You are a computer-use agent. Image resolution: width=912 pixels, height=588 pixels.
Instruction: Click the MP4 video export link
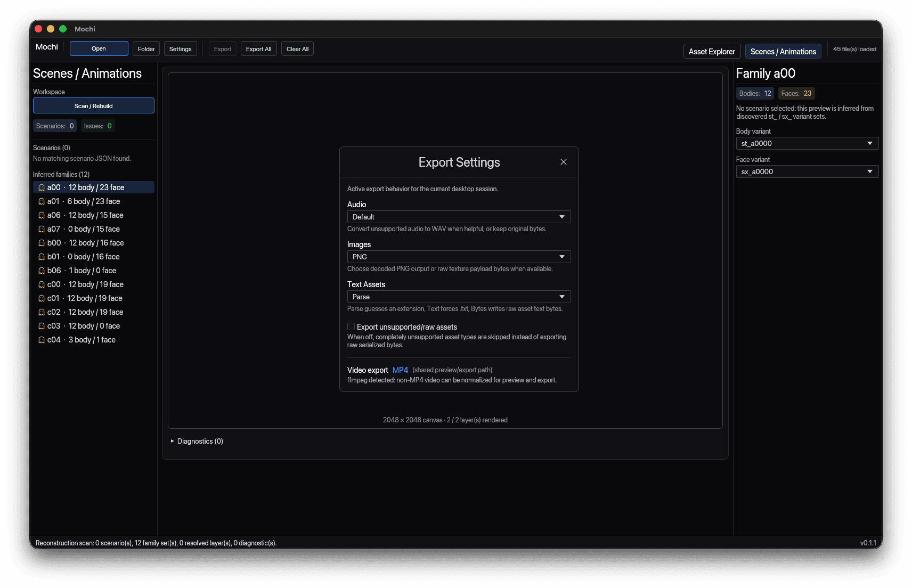tap(400, 370)
